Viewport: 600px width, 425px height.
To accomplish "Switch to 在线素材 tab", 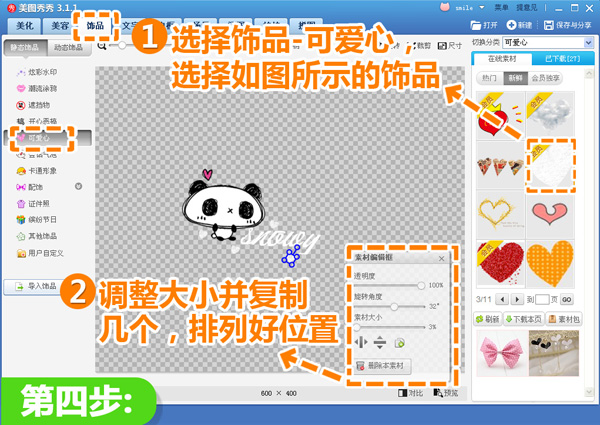I will pos(502,59).
